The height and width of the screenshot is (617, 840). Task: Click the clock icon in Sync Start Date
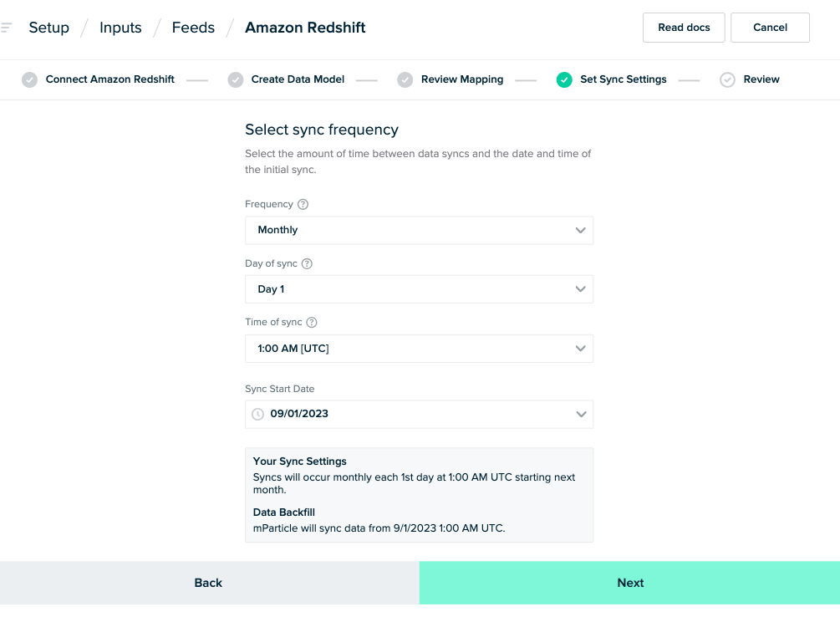257,414
